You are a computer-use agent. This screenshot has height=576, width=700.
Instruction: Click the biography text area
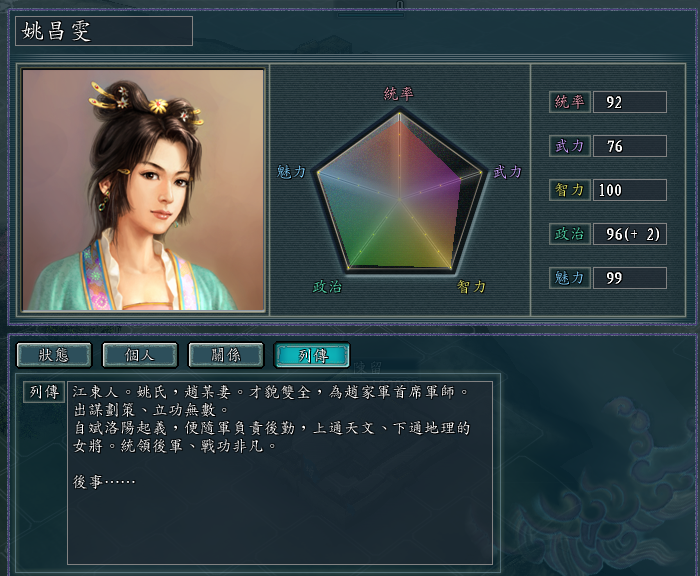pyautogui.click(x=280, y=473)
